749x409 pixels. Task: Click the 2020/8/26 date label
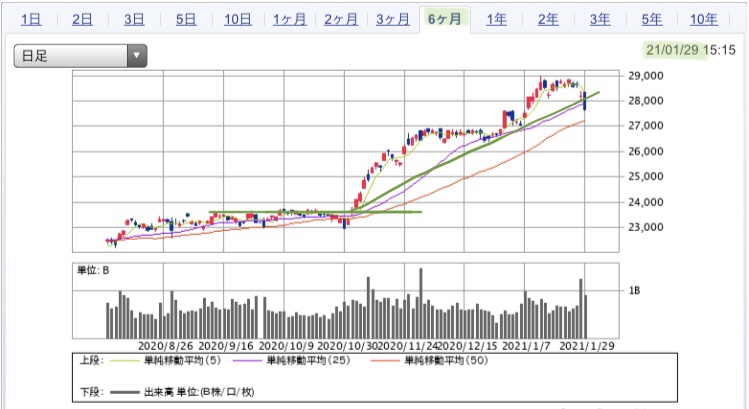165,346
